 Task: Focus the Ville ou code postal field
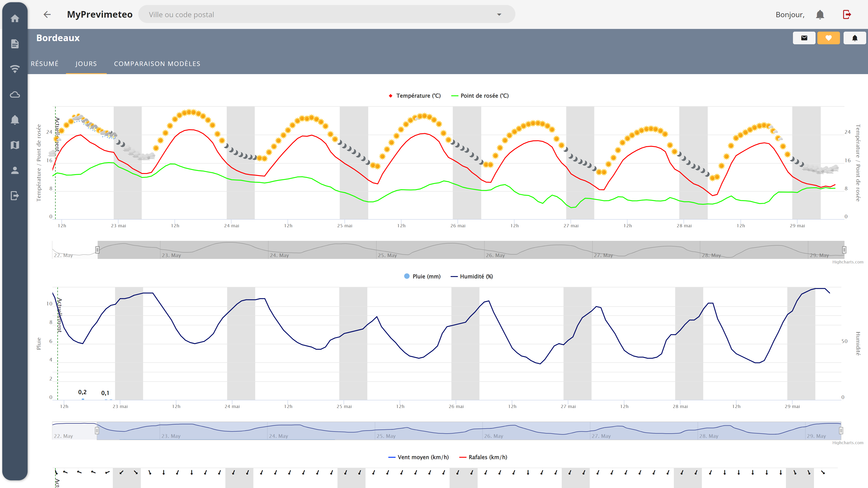tap(326, 14)
